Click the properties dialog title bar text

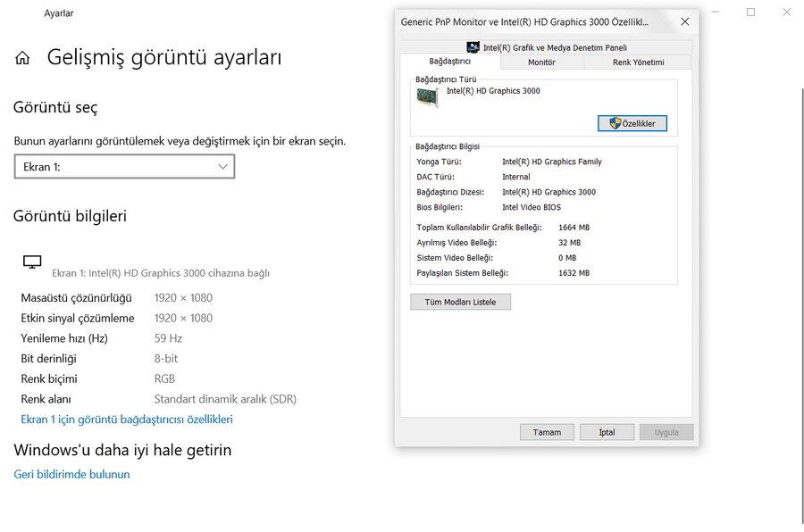point(524,21)
